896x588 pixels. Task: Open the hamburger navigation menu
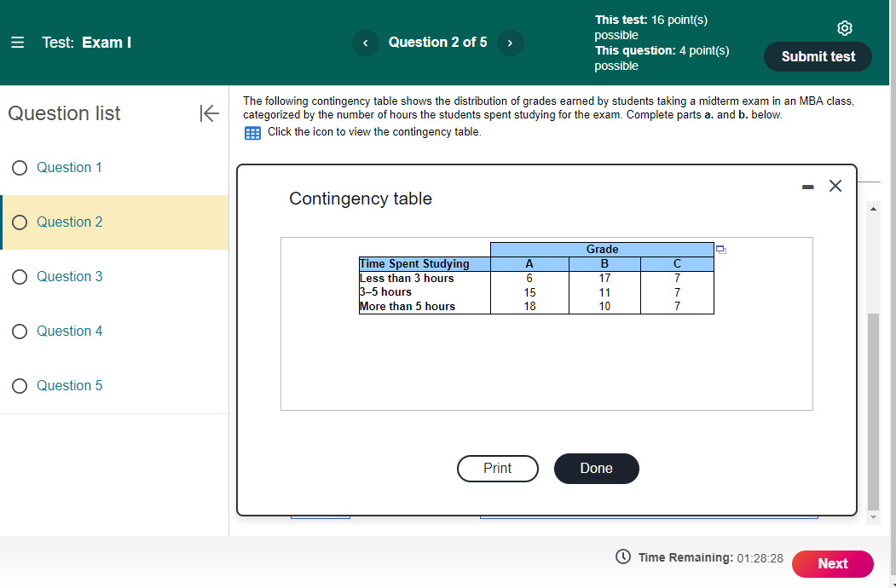tap(17, 42)
